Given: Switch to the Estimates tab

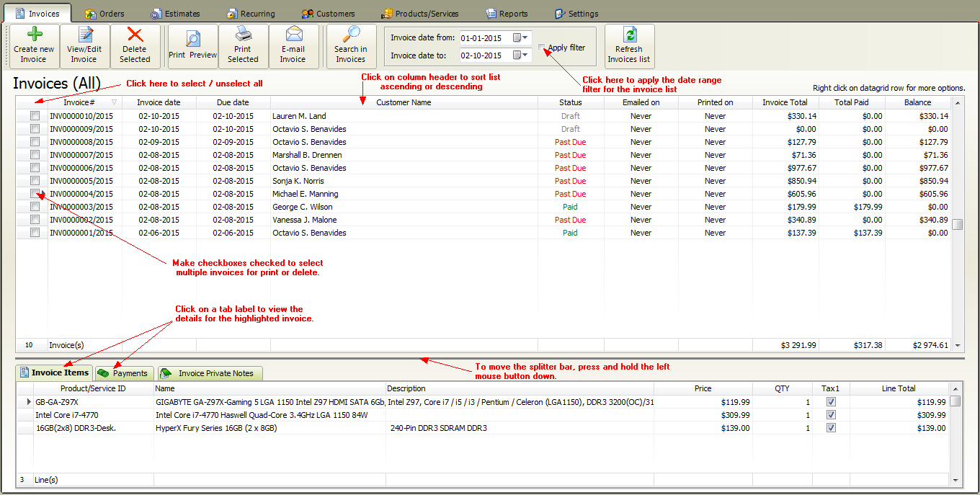Looking at the screenshot, I should coord(176,14).
